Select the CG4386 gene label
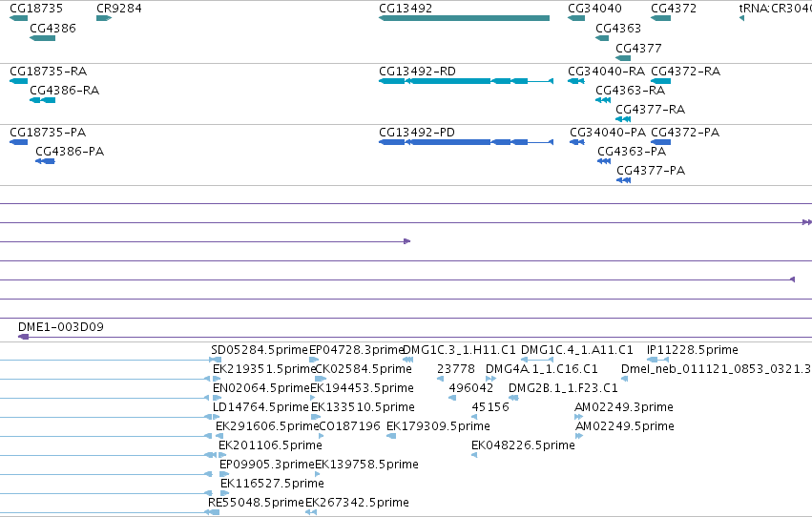Screen dimensions: 812x517 click(52, 29)
